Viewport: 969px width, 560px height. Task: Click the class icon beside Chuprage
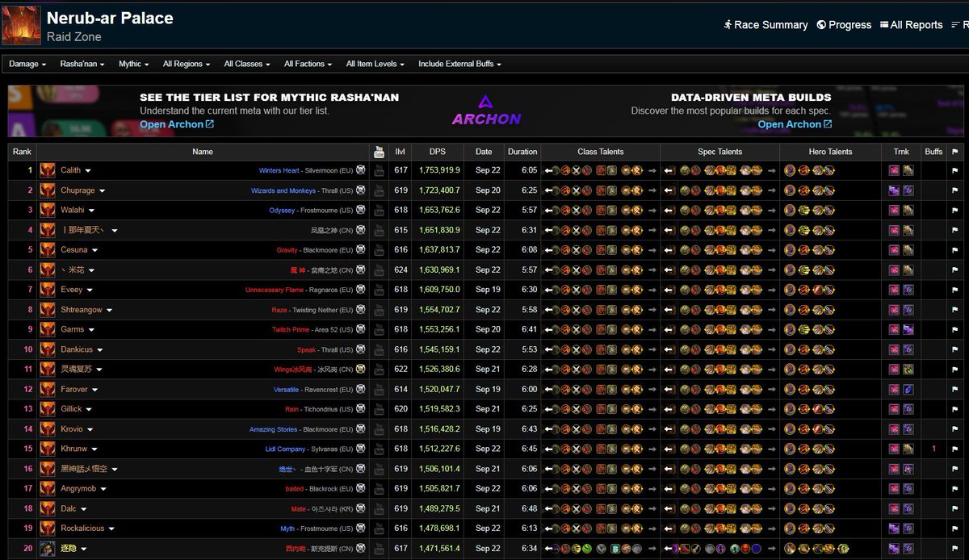pos(47,190)
